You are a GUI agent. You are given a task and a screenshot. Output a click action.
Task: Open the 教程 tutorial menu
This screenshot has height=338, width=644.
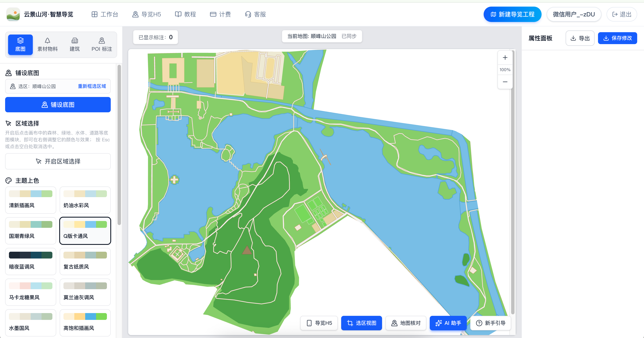pyautogui.click(x=185, y=14)
